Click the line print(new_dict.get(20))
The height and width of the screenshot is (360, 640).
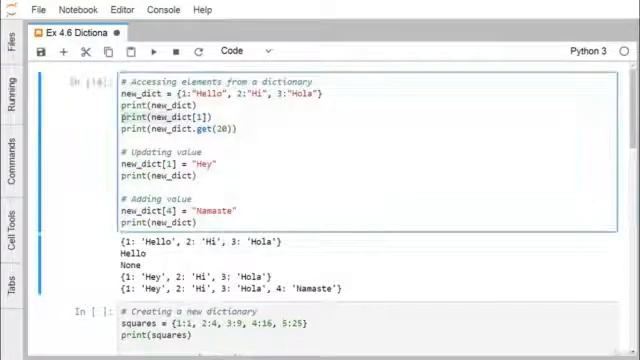pyautogui.click(x=178, y=129)
